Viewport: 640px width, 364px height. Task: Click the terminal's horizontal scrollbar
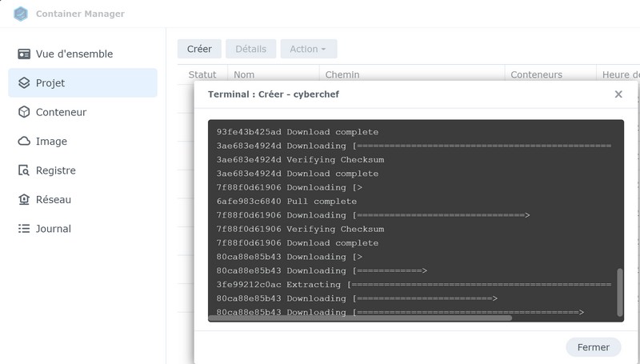[360, 318]
